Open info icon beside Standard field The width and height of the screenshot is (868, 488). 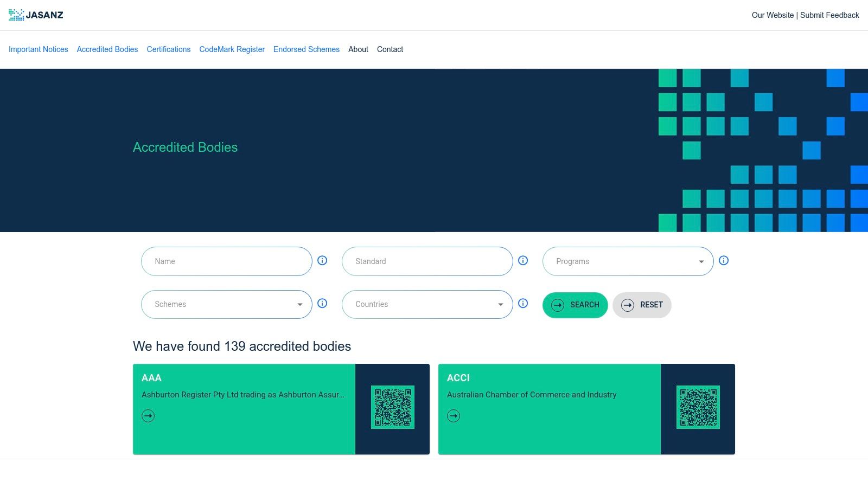pos(523,261)
